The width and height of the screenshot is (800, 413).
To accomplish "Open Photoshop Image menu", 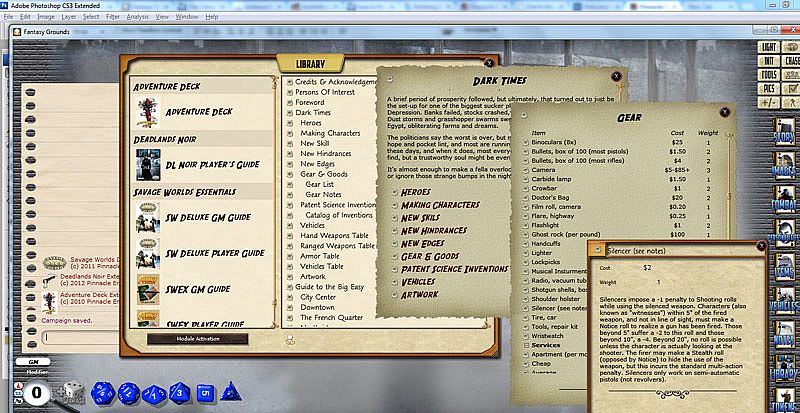I will 46,17.
